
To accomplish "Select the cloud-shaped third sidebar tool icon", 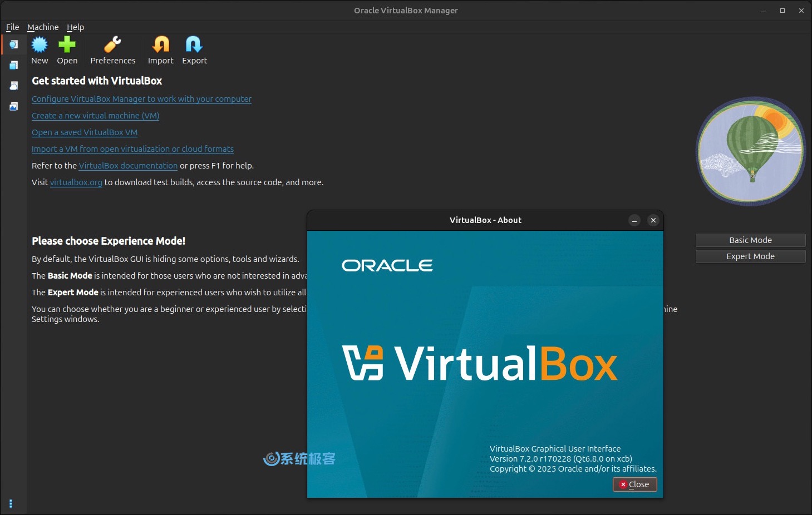I will 14,86.
